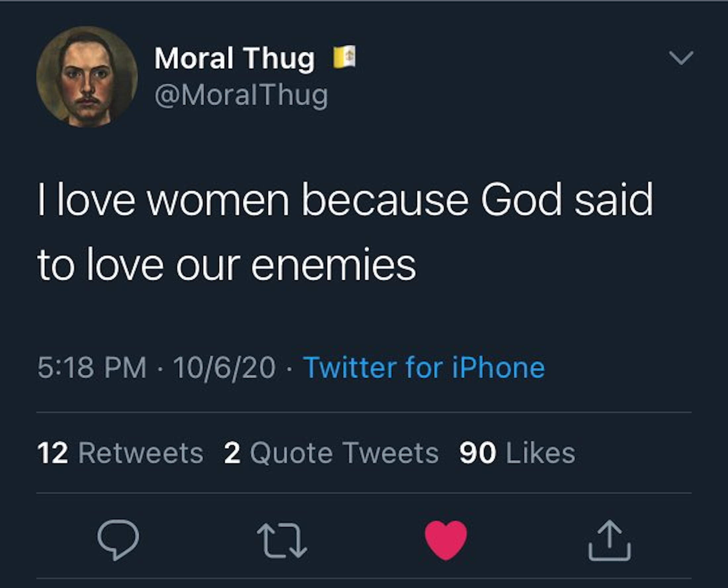
Task: Retweet the Moral Thug tweet
Action: click(282, 540)
